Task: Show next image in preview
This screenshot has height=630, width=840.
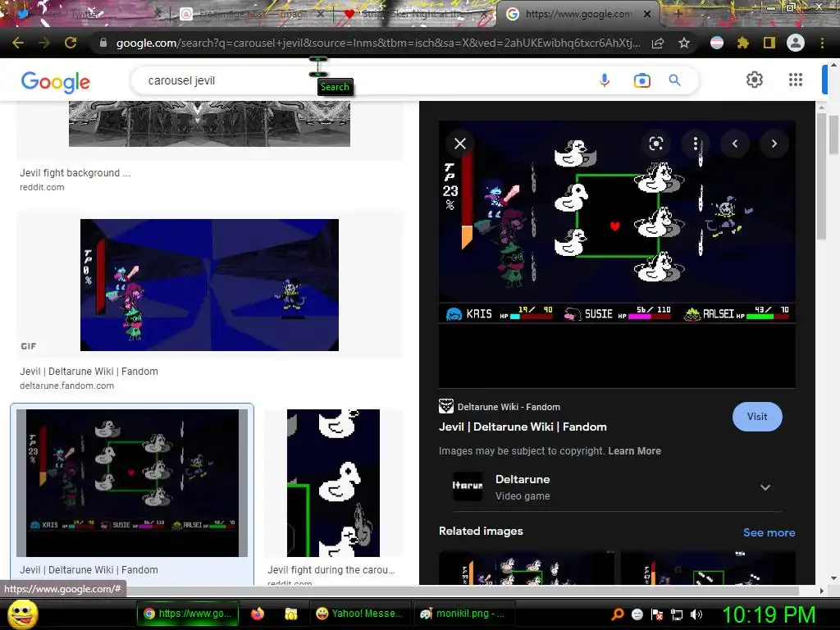Action: 774,144
